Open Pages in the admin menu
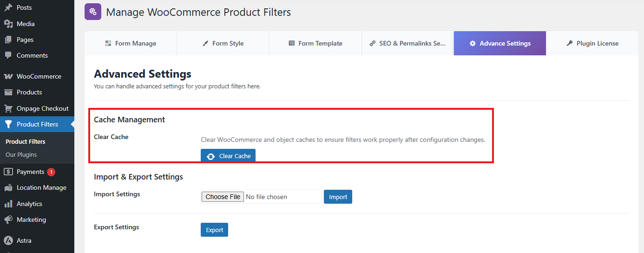 [37, 40]
